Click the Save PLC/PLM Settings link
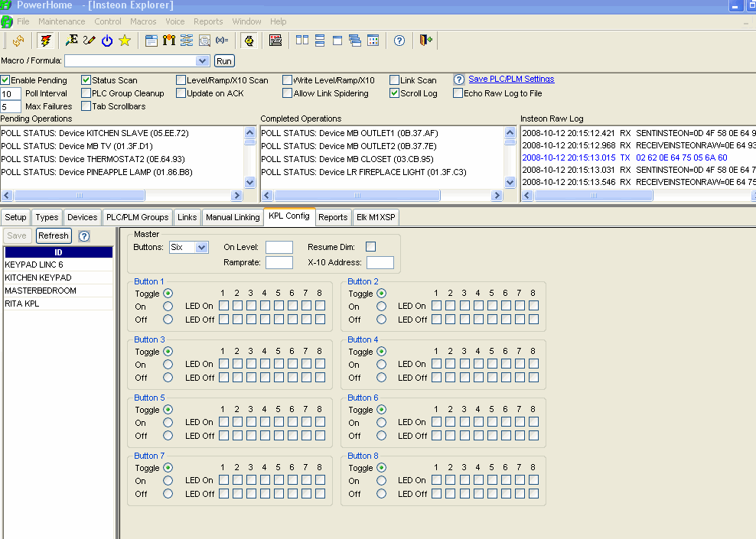The width and height of the screenshot is (756, 539). 512,79
